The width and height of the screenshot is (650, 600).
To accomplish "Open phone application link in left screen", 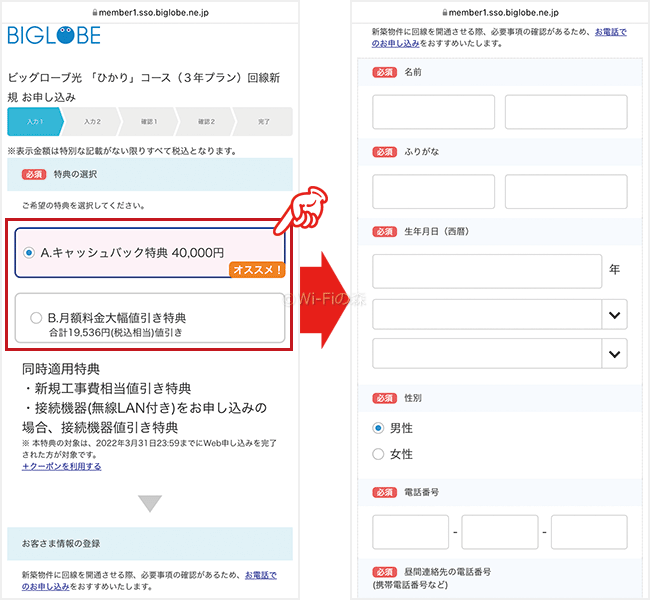I will coord(260,575).
